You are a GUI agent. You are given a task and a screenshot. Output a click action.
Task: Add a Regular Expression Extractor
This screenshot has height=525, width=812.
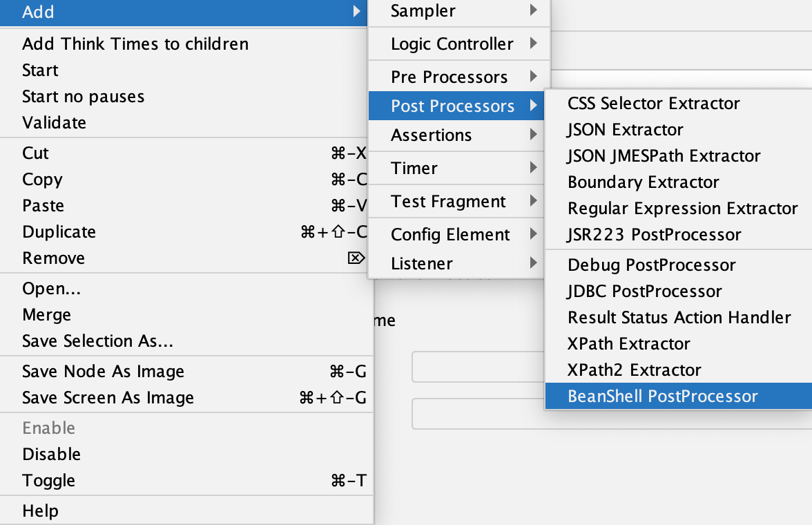click(x=682, y=209)
